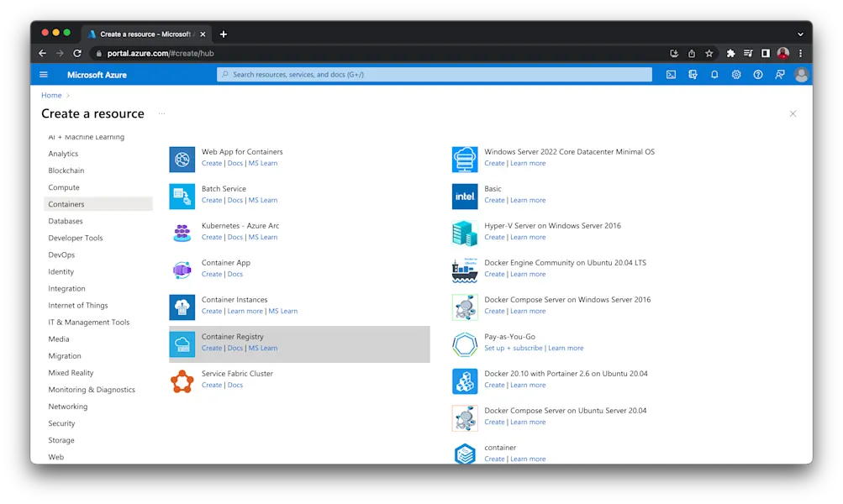This screenshot has height=504, width=843.
Task: Open the browser tab search chevron
Action: (x=798, y=34)
